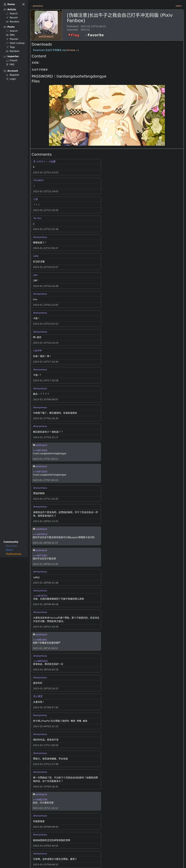Go to the previous post
The height and width of the screenshot is (868, 186).
tap(37, 6)
